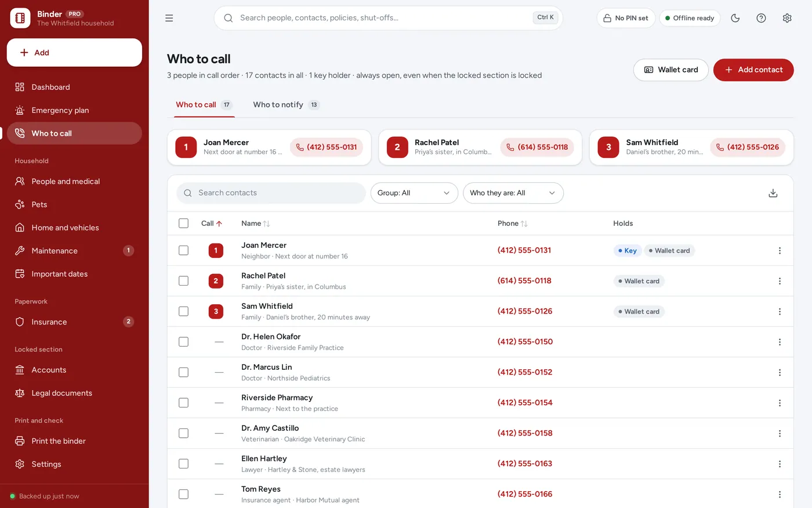Open row menu for Dr. Marcus Lin
Screen dimensions: 812x508
click(780, 372)
